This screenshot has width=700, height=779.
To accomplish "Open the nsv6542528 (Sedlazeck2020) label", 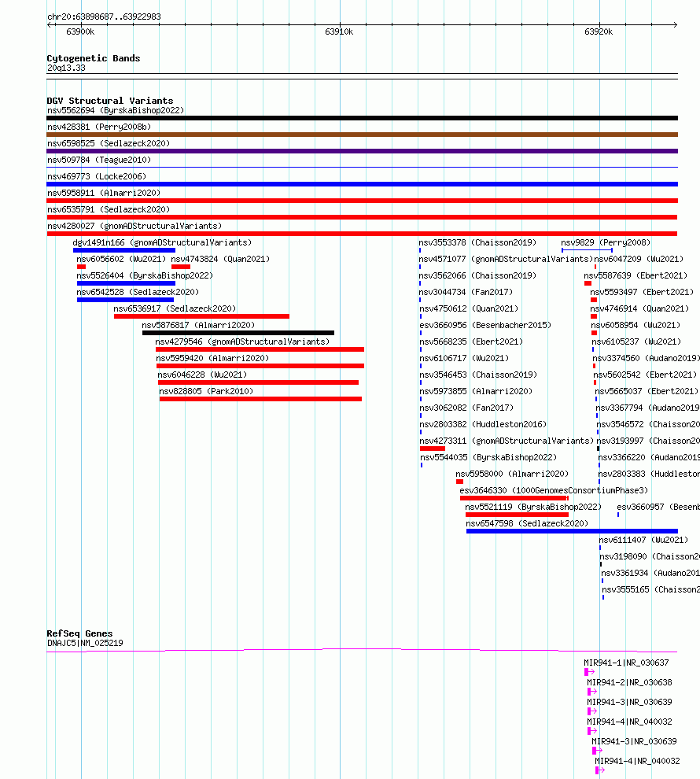I will [x=138, y=292].
